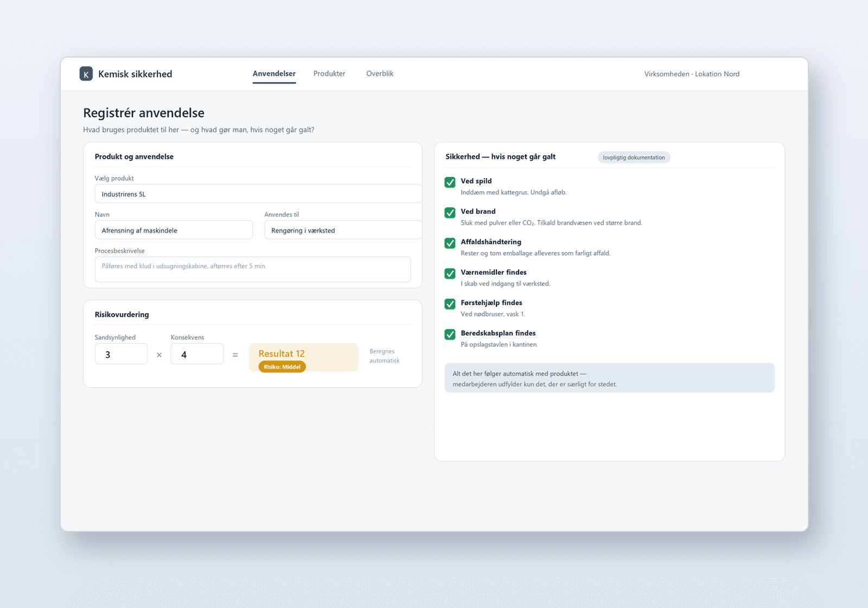Click text 'På opslagstavlen i kantinen.'
The height and width of the screenshot is (608, 868).
(x=499, y=344)
